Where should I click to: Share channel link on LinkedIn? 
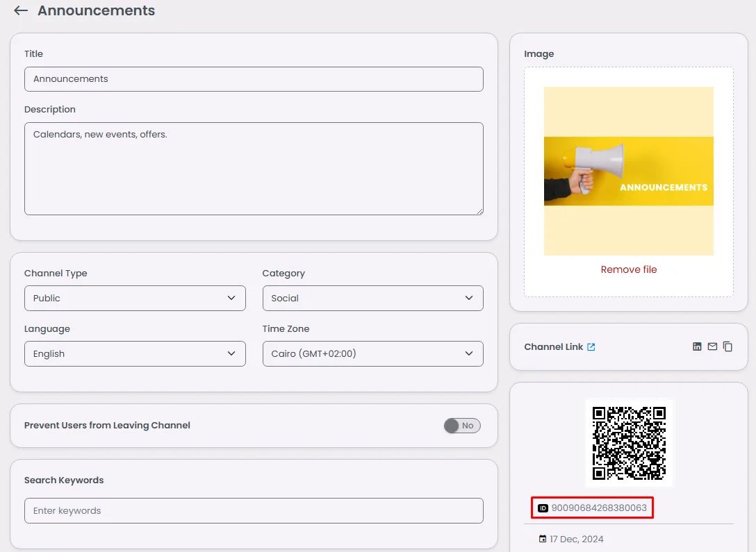click(x=697, y=346)
